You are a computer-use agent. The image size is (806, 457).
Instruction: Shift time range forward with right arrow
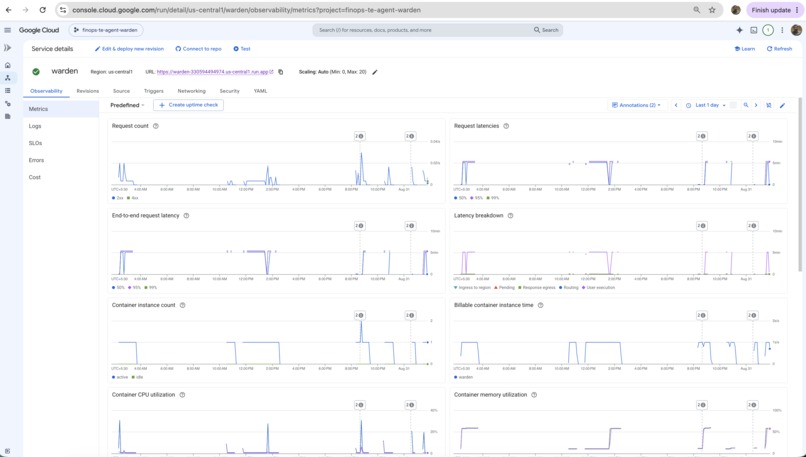[756, 105]
